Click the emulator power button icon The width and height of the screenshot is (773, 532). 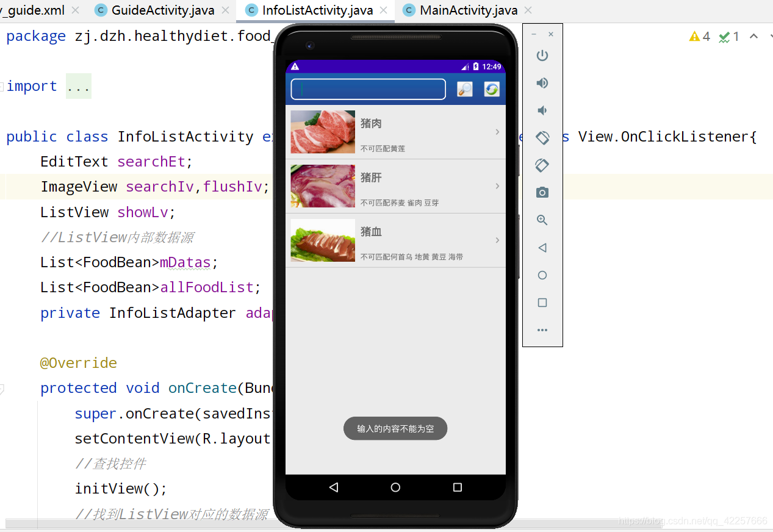click(542, 56)
